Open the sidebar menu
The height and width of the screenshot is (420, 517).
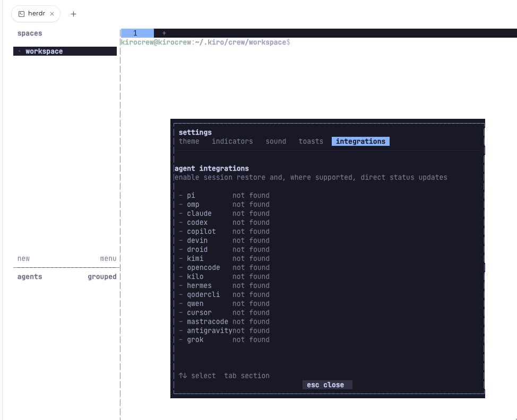[108, 259]
